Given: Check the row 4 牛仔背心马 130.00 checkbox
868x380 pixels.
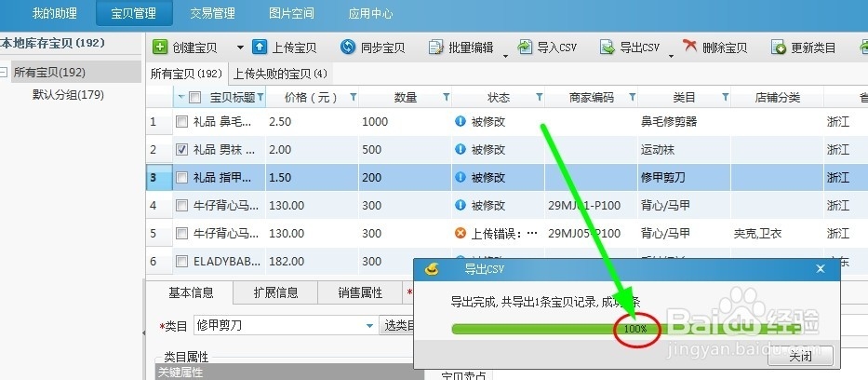Looking at the screenshot, I should pyautogui.click(x=181, y=206).
